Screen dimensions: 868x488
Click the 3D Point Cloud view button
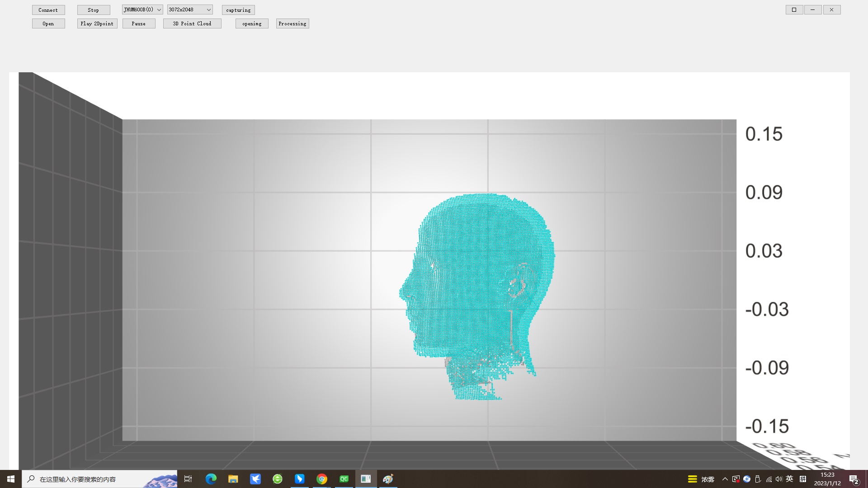[192, 23]
